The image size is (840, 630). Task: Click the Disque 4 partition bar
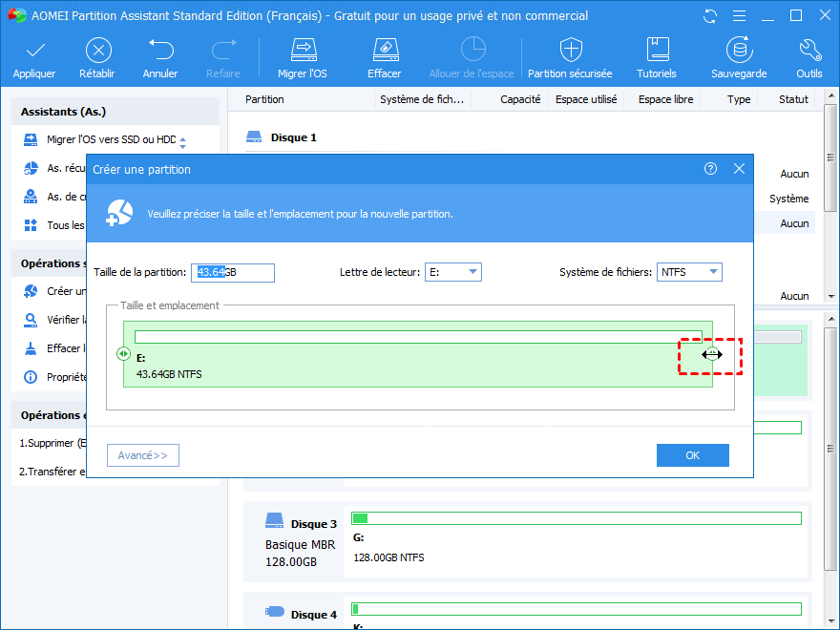coord(577,609)
